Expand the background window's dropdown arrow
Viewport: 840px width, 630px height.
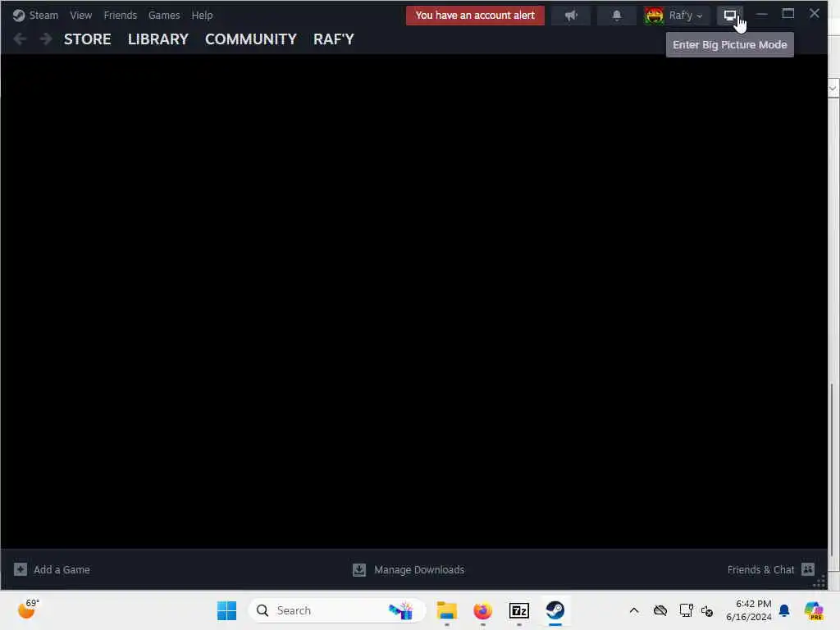pos(833,88)
